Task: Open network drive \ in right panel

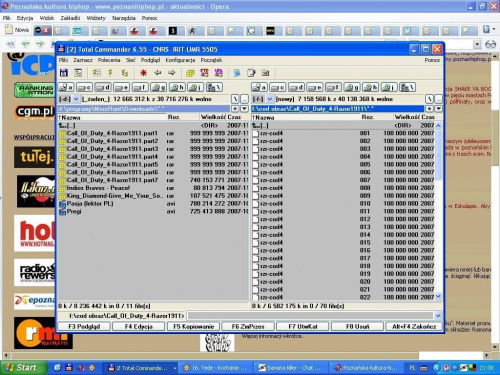Action: point(408,87)
